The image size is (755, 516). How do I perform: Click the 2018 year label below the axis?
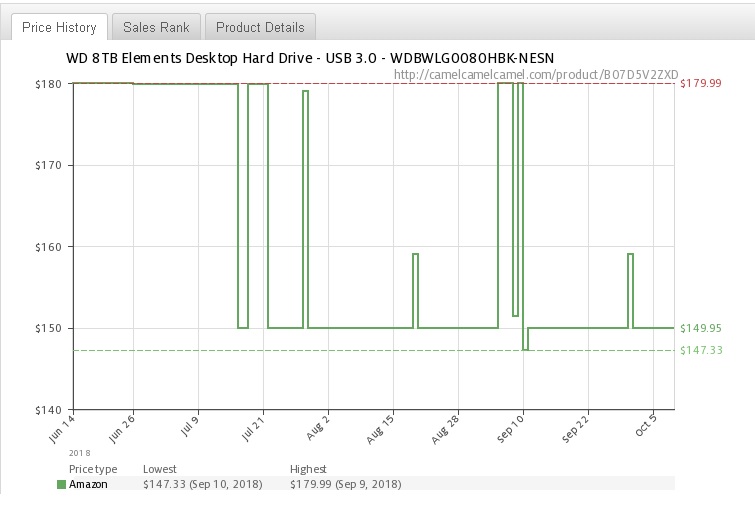pos(79,453)
